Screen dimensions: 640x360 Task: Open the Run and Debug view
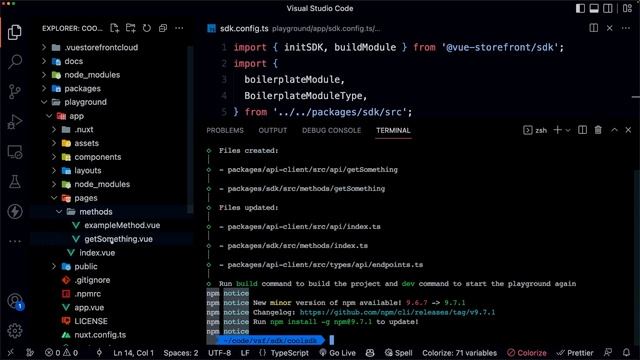point(15,122)
